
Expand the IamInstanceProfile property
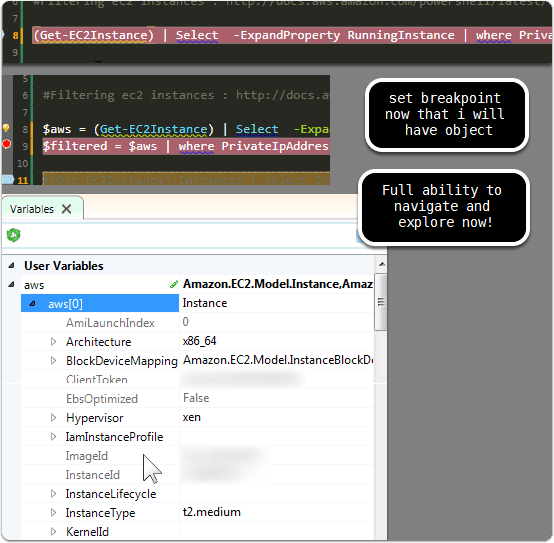(53, 437)
